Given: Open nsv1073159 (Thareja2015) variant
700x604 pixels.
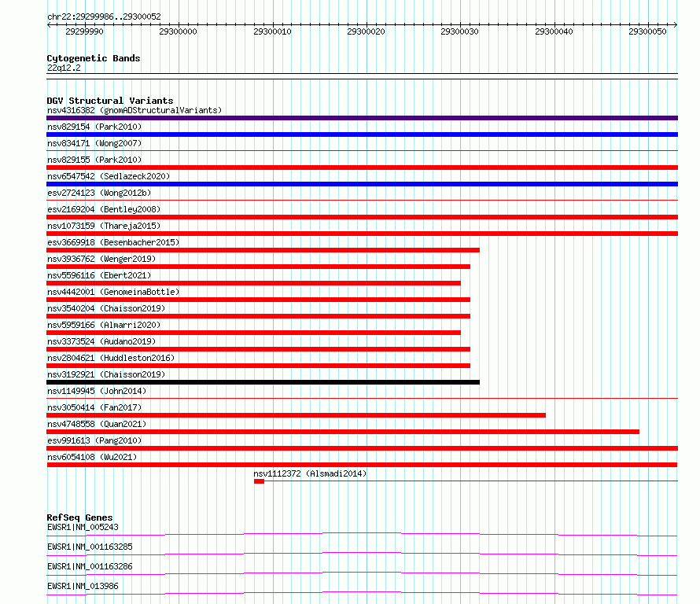Looking at the screenshot, I should tap(104, 226).
